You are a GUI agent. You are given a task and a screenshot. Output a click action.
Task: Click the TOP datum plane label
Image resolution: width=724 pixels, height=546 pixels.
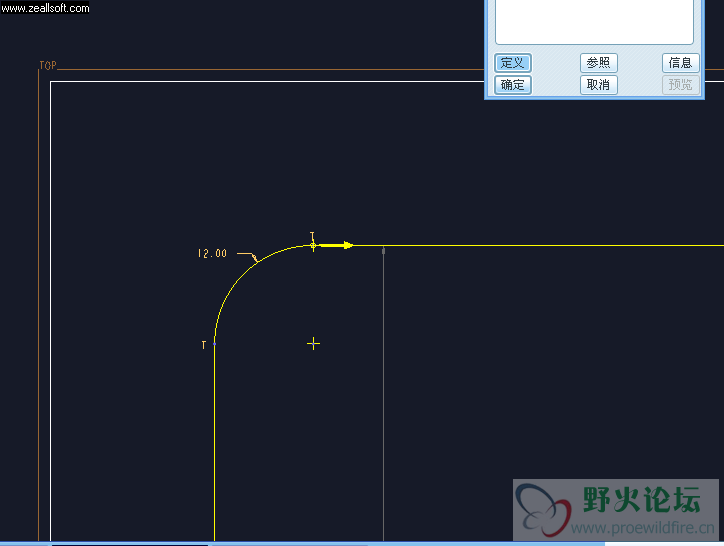click(48, 65)
